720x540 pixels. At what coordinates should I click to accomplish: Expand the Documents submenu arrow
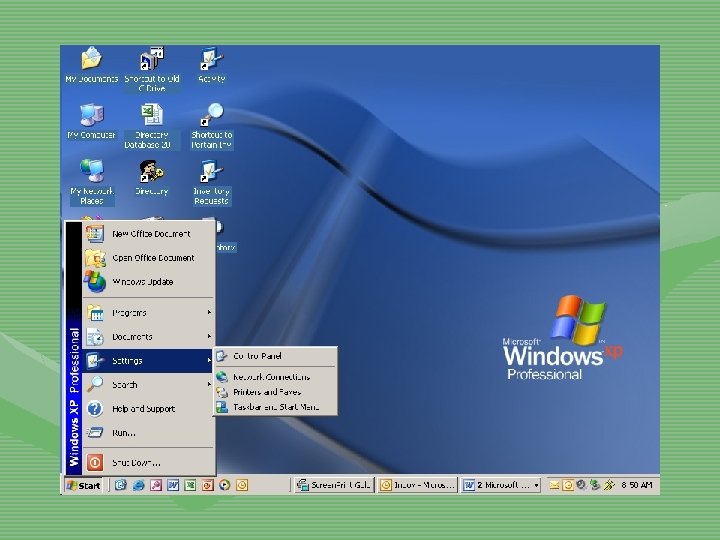pos(209,337)
